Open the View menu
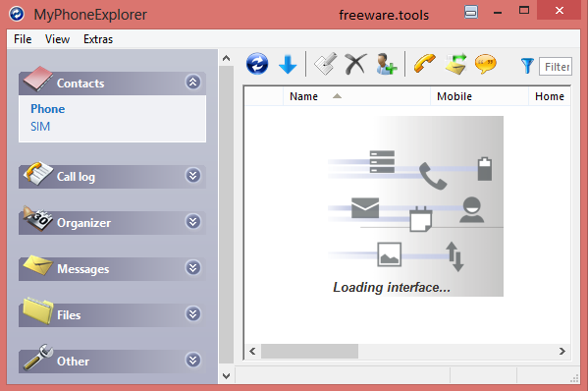 57,39
